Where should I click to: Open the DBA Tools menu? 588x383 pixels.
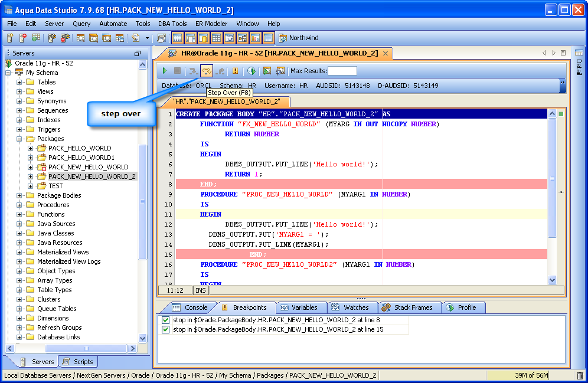point(172,24)
